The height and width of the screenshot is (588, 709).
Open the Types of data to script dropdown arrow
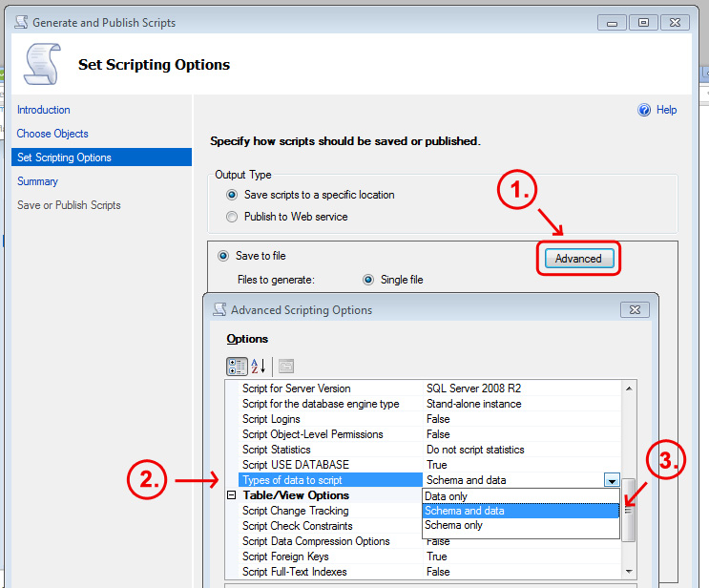(x=612, y=481)
